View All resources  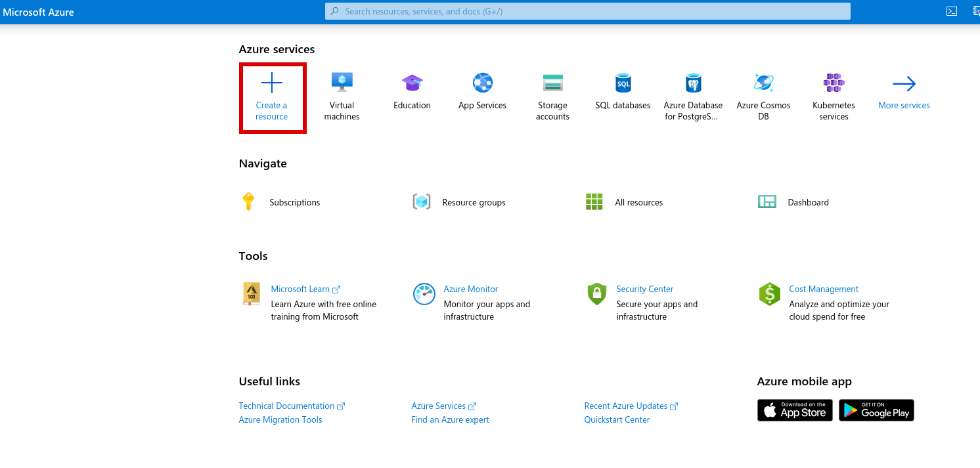pyautogui.click(x=624, y=202)
